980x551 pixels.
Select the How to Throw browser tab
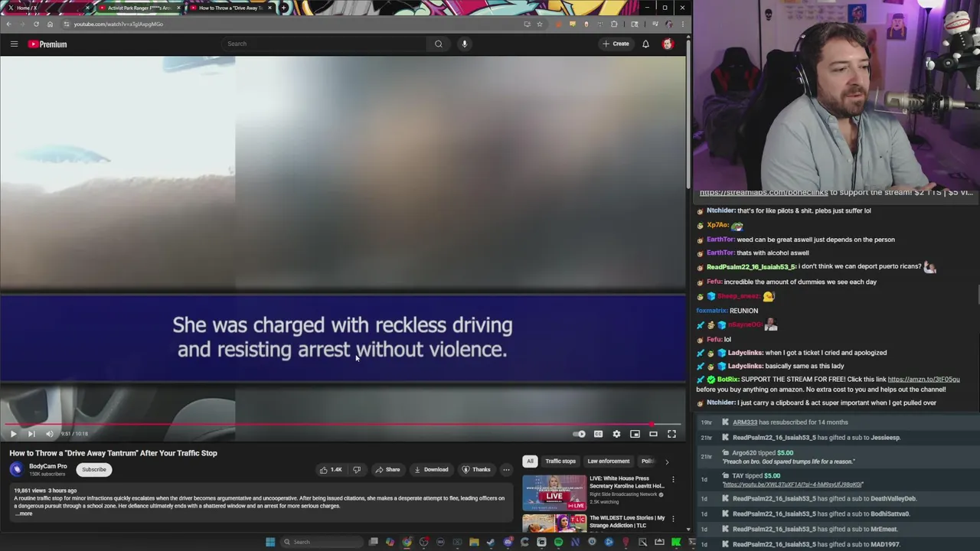(x=230, y=8)
